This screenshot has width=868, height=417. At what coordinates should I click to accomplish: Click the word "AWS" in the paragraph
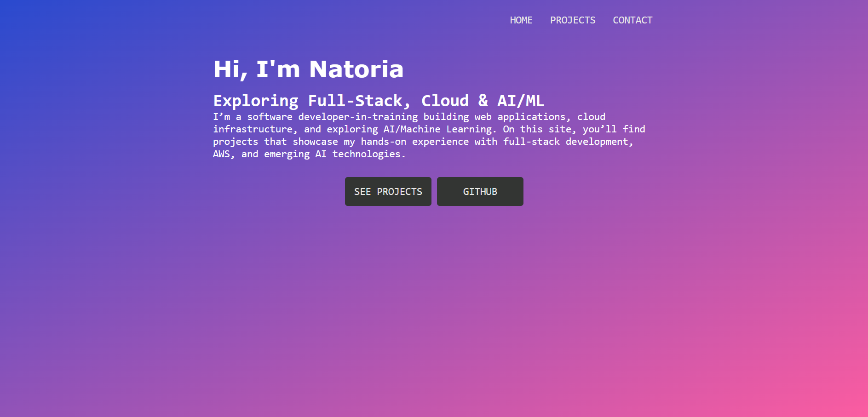(x=221, y=154)
